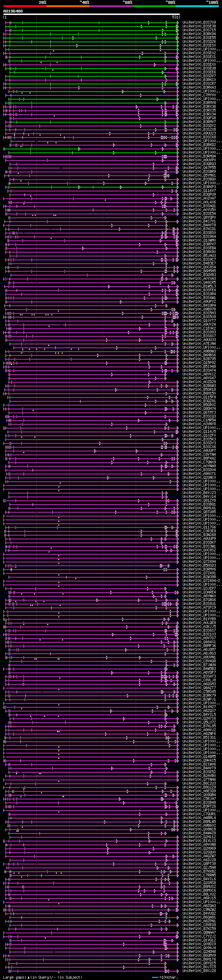Select hit UniRef100_Q0C8S4
The width and height of the screenshot is (222, 980).
pyautogui.click(x=199, y=267)
